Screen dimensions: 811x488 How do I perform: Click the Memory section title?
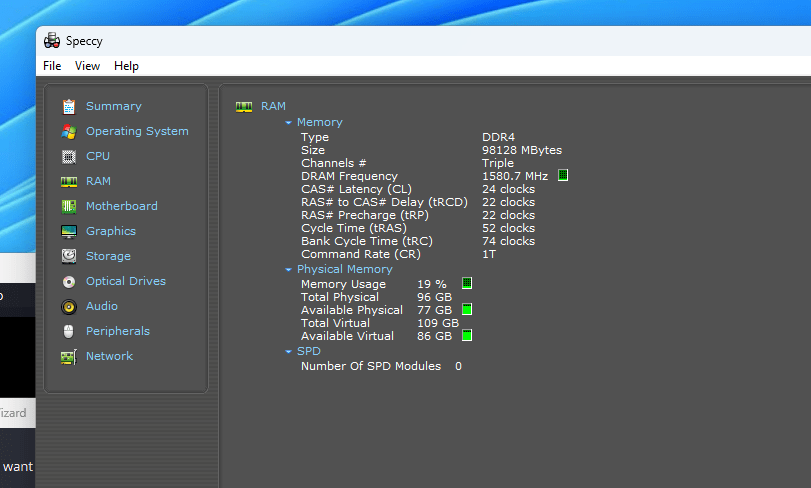point(320,123)
